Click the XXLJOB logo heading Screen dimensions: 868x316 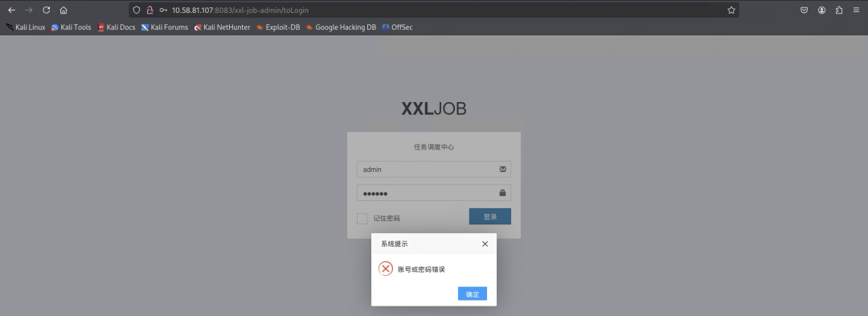[433, 109]
